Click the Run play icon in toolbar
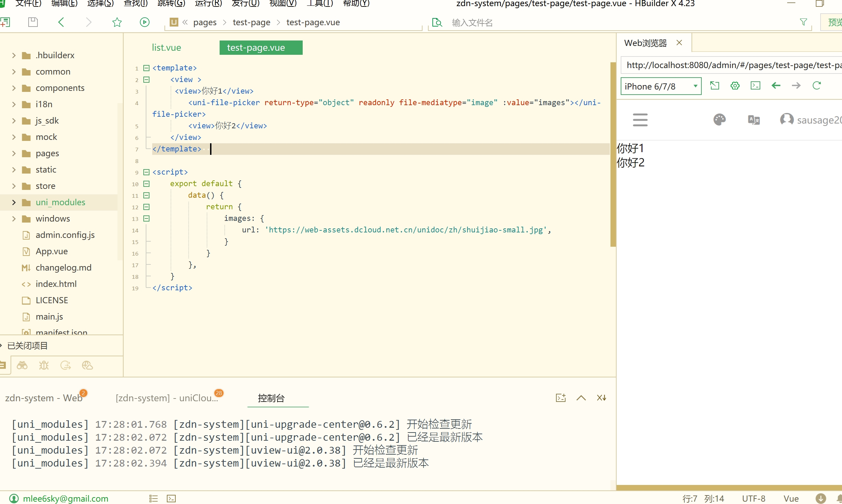842x504 pixels. tap(144, 22)
